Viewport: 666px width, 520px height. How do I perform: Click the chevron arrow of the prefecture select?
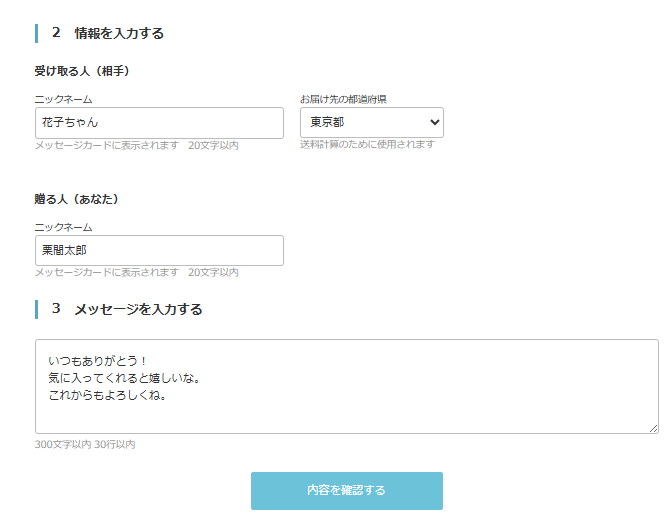[x=434, y=122]
